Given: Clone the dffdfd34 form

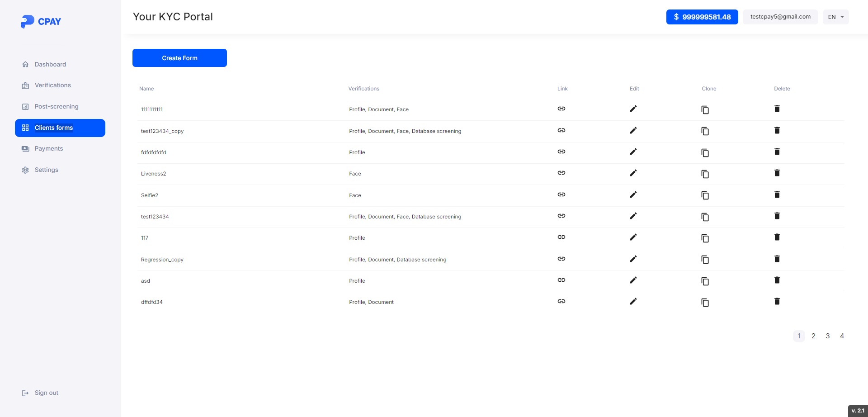Looking at the screenshot, I should pyautogui.click(x=705, y=303).
